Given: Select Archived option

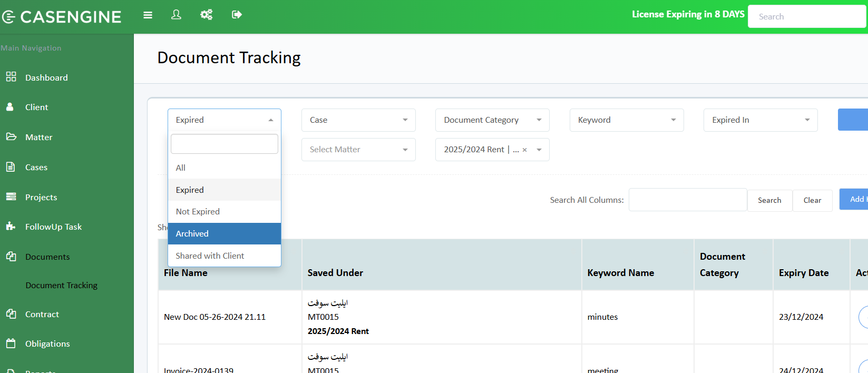Looking at the screenshot, I should click(225, 234).
